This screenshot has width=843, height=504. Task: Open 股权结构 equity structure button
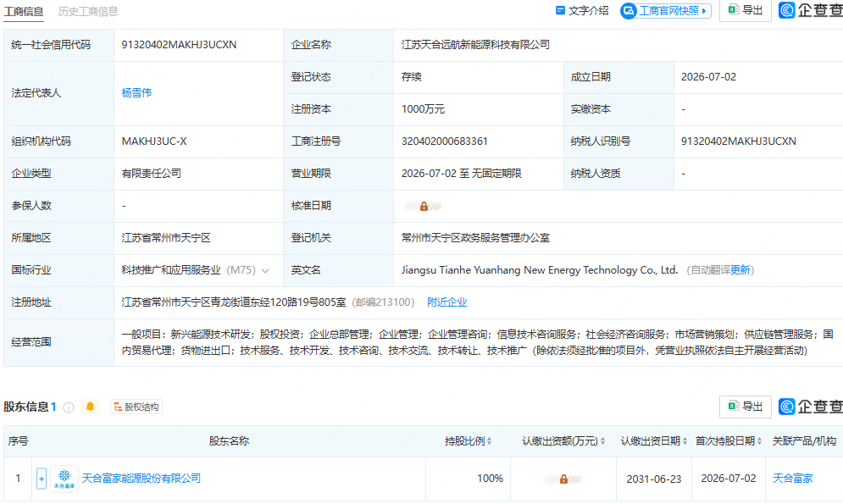[x=136, y=407]
